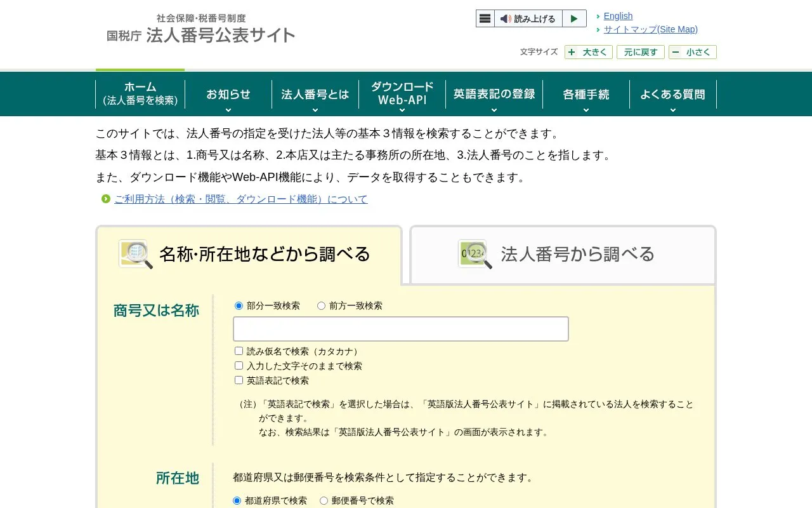812x508 pixels.
Task: Click the text 都道府県又は郵便番号を検索条件として指定
Action: [385, 478]
